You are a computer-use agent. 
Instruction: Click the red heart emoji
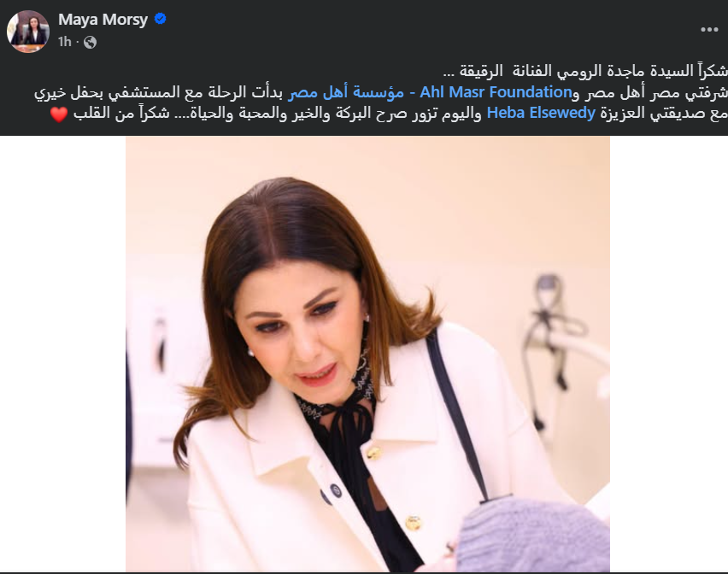point(59,114)
